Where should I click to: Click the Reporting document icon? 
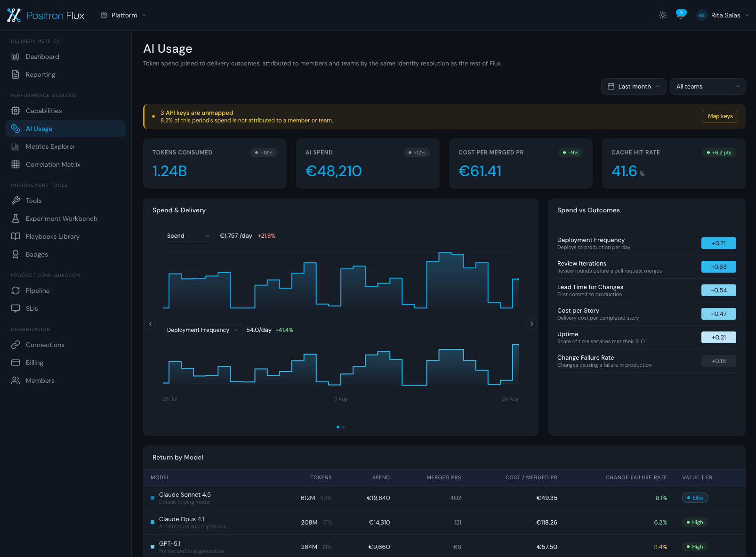click(16, 74)
